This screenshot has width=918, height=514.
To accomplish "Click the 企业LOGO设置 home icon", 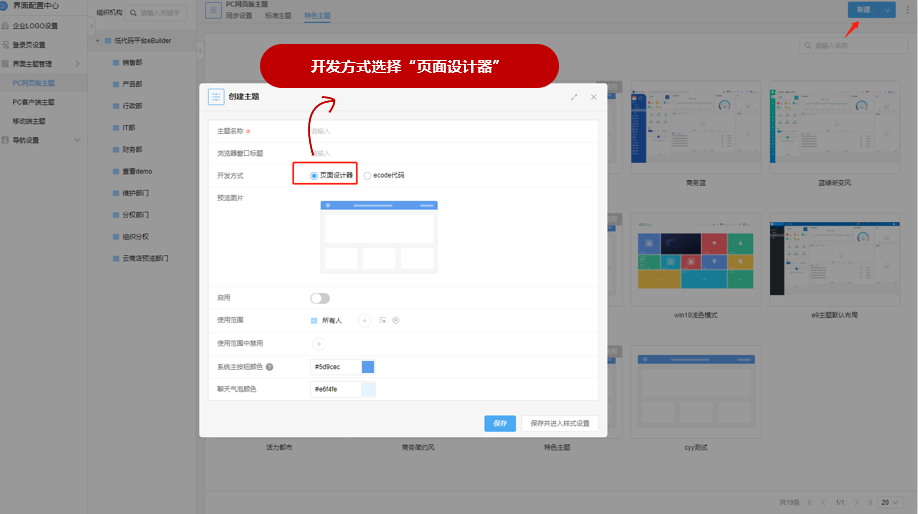I will coord(5,26).
